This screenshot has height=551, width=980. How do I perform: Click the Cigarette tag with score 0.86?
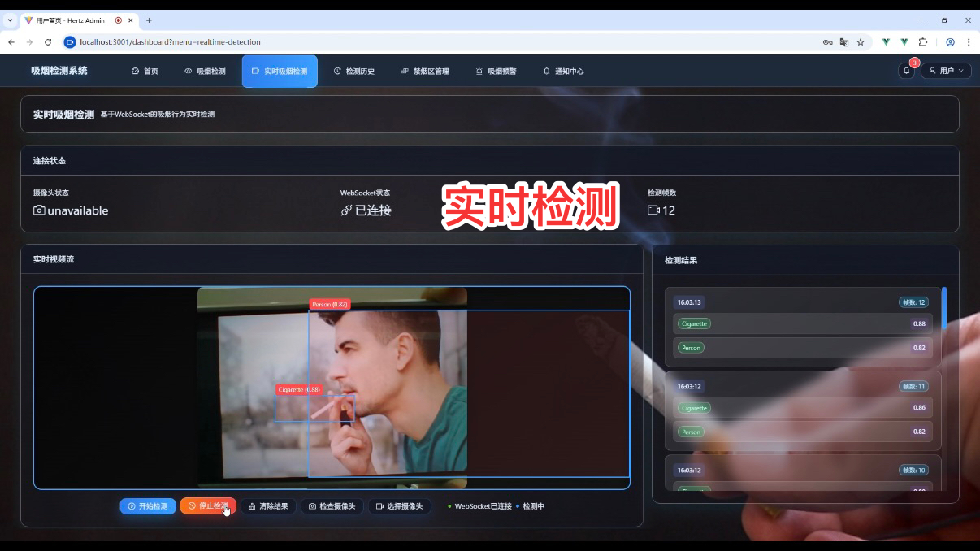coord(694,408)
